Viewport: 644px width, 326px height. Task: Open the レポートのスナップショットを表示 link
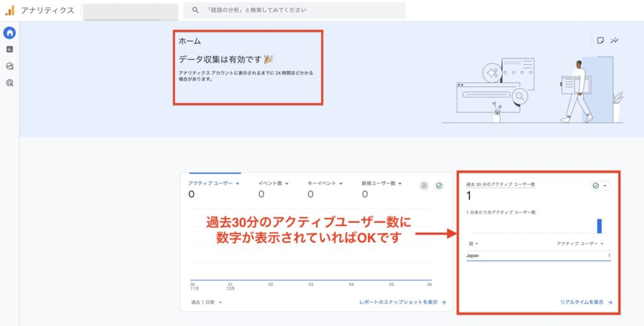click(402, 302)
